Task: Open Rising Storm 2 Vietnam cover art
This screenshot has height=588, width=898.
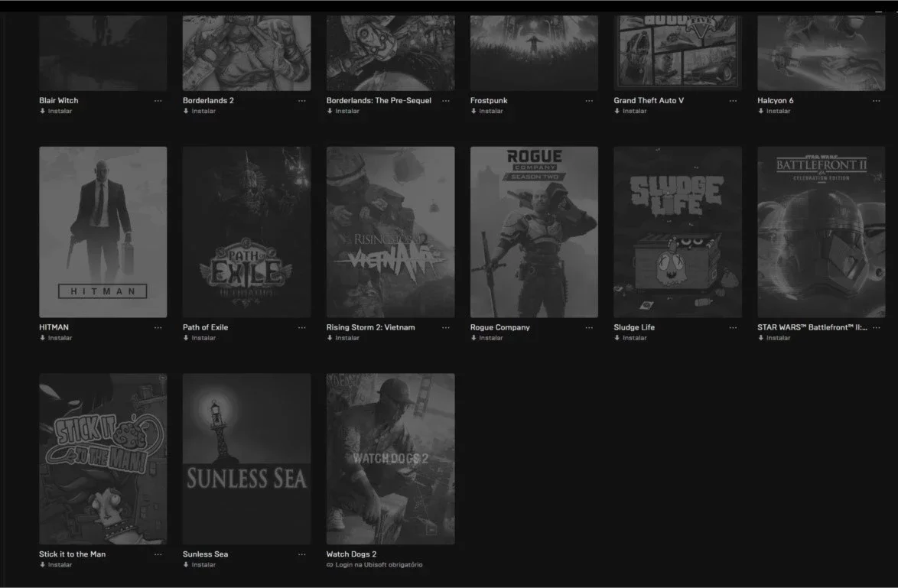Action: [391, 232]
